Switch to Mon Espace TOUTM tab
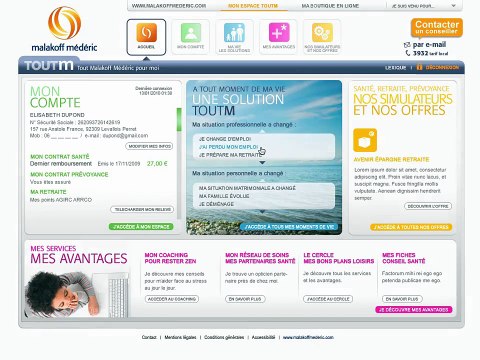This screenshot has width=480, height=360. (x=253, y=6)
